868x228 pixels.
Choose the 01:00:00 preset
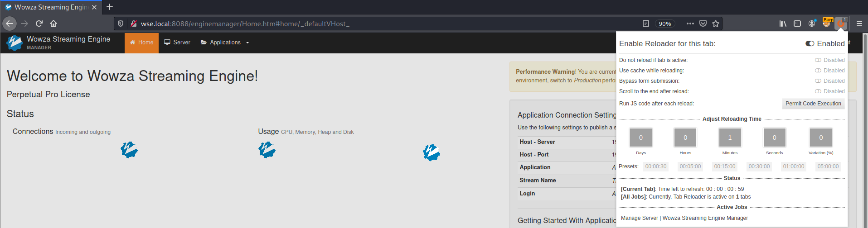pos(794,166)
